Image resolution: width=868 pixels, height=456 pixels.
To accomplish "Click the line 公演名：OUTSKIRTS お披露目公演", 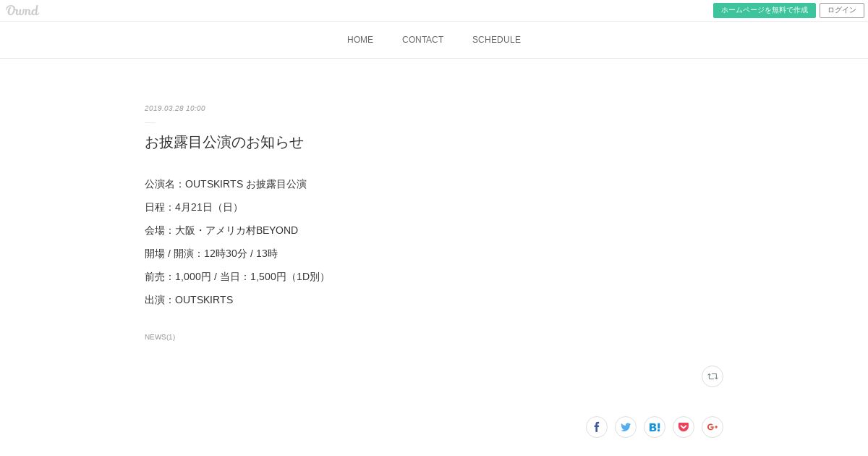I will [x=226, y=184].
